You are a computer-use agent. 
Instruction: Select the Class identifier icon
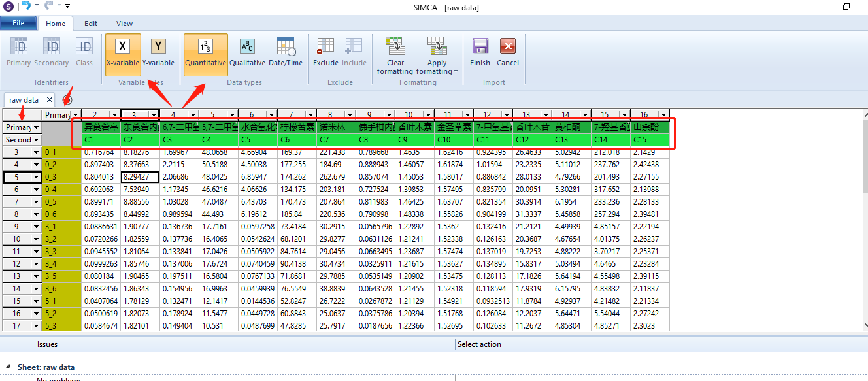pyautogui.click(x=84, y=52)
